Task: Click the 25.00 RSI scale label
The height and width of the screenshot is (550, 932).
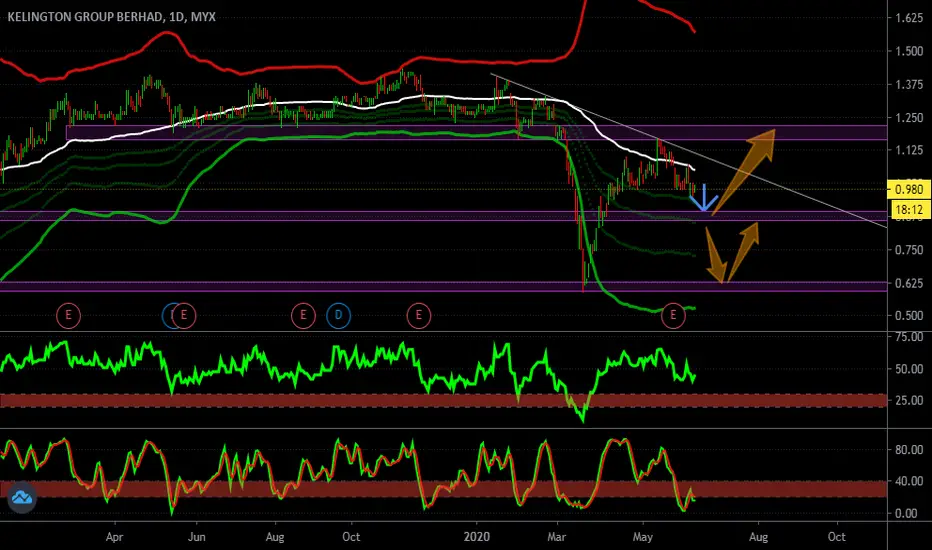Action: pos(909,400)
